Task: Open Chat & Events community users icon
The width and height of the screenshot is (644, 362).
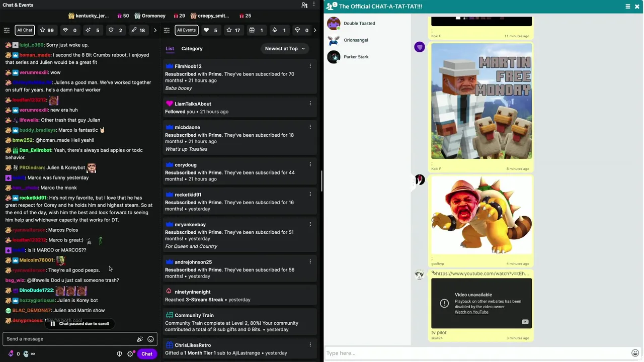Action: point(304,5)
